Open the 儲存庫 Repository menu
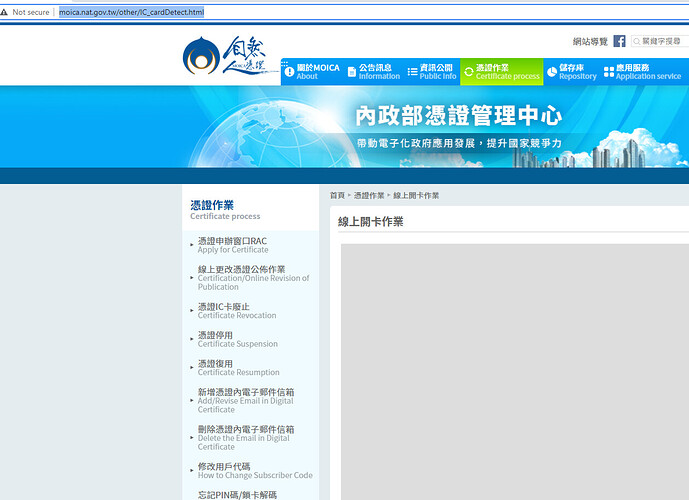The height and width of the screenshot is (500, 689). [x=572, y=72]
